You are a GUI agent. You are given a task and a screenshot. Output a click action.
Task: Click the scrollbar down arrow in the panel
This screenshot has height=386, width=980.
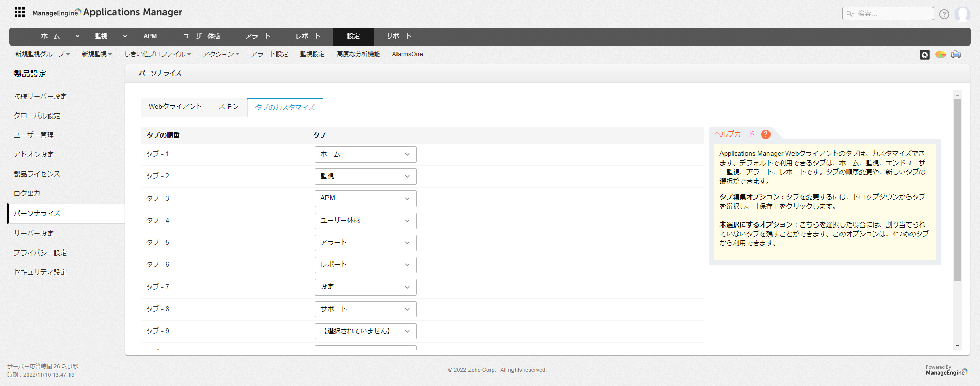point(958,346)
